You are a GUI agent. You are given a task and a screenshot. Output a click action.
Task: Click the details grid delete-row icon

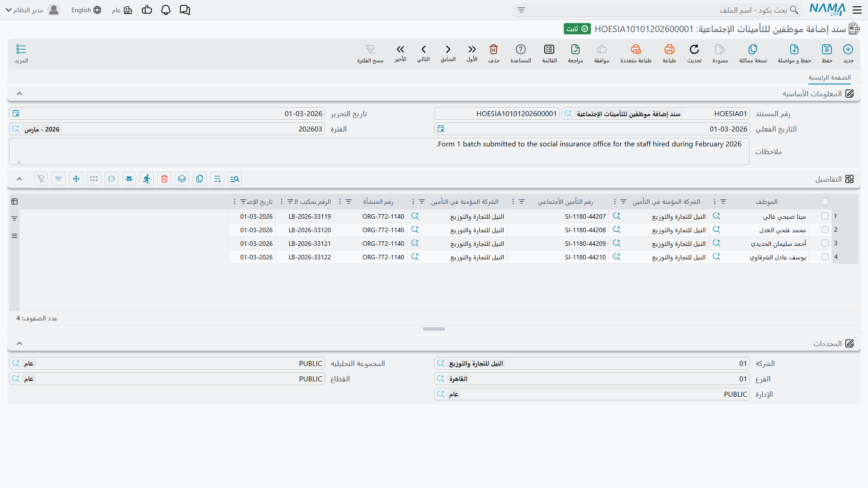click(x=165, y=179)
